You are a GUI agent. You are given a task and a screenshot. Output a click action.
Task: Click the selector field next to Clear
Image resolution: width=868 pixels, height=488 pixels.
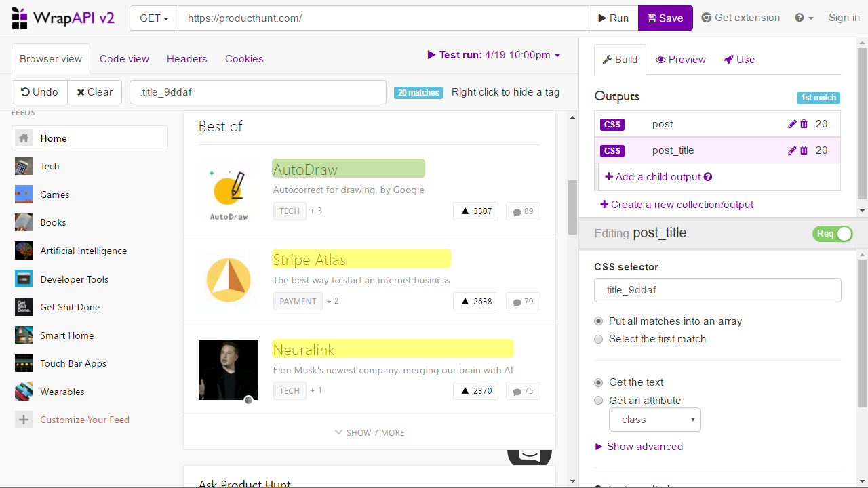tap(258, 92)
